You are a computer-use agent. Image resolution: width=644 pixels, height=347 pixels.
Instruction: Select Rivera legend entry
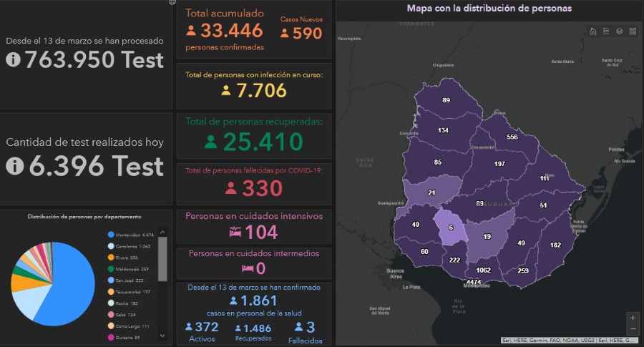(x=127, y=258)
